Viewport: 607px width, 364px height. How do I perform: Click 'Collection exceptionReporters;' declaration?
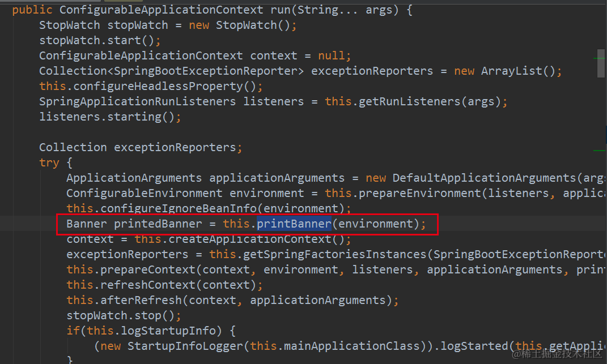click(140, 147)
